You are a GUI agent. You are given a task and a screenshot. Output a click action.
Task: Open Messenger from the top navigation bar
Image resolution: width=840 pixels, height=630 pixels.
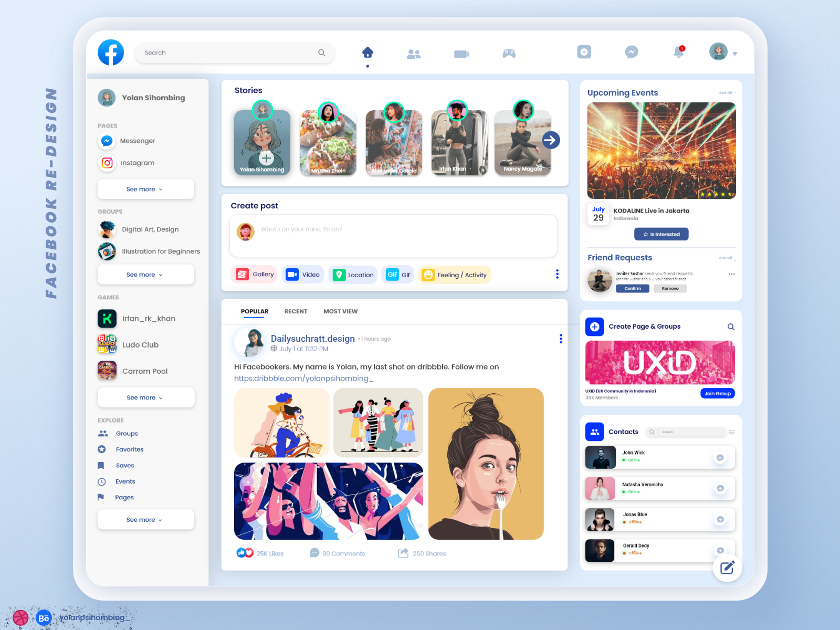coord(631,52)
